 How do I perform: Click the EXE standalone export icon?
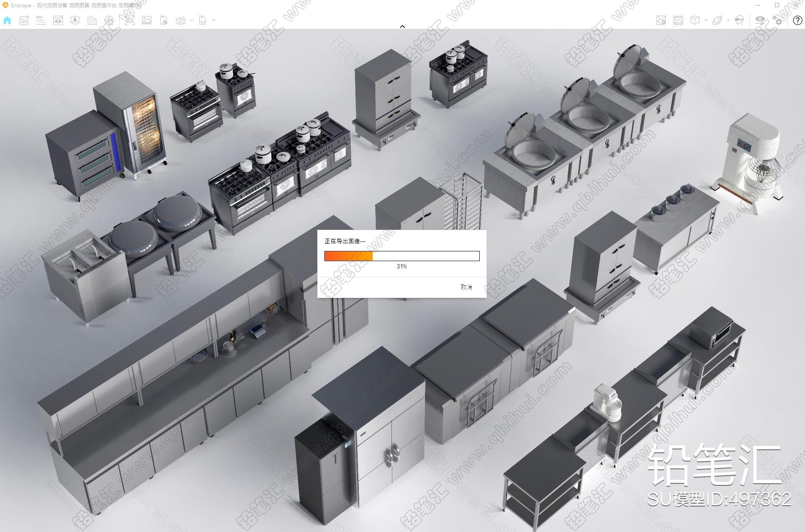point(203,20)
